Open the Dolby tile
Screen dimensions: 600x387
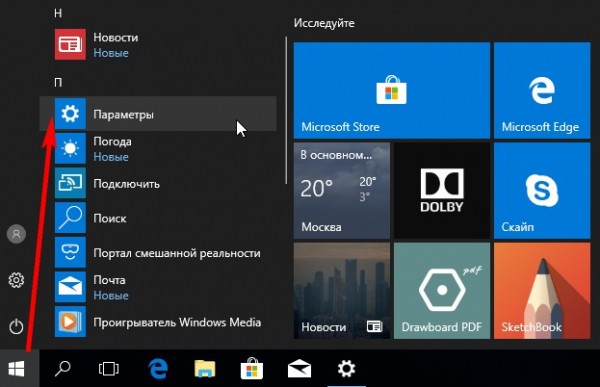pos(442,191)
